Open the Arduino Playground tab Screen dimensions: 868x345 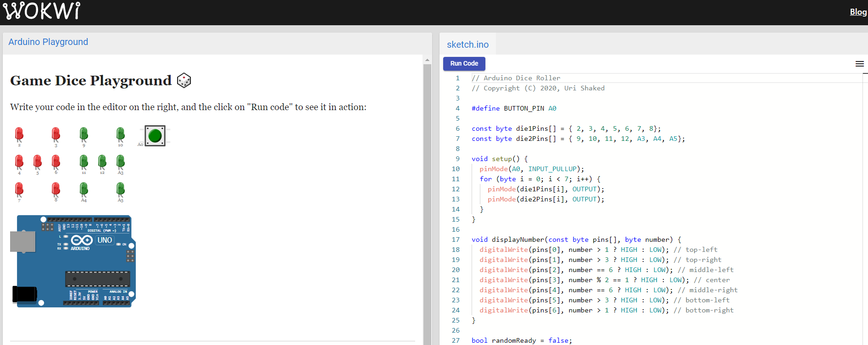click(48, 42)
